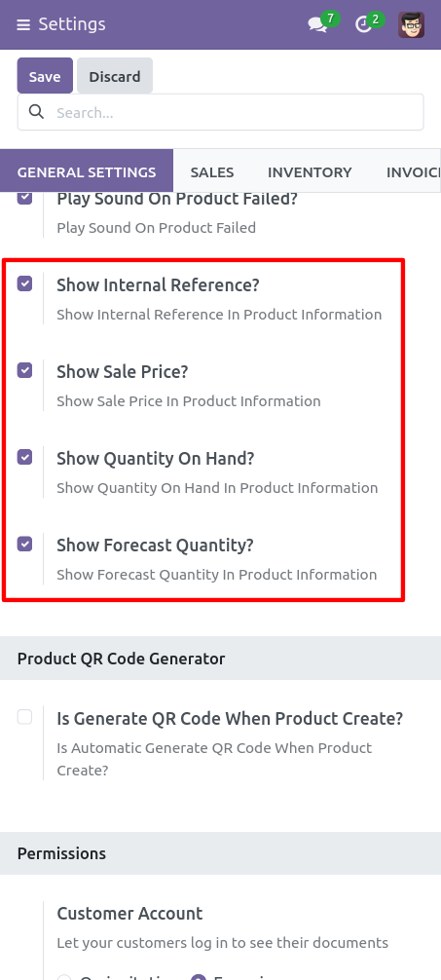Toggle Play Sound On Product Failed checkbox
Viewport: 441px width, 980px height.
(x=24, y=198)
